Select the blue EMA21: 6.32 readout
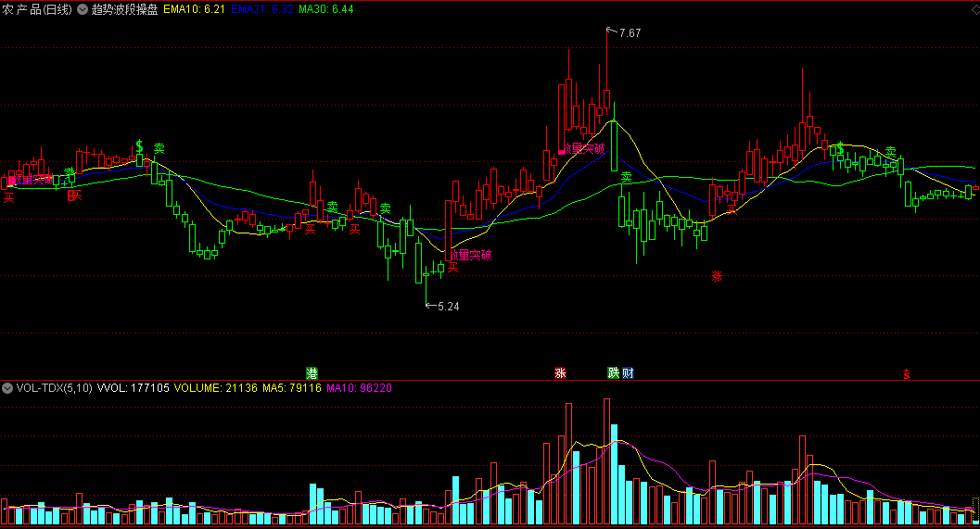Image resolution: width=980 pixels, height=529 pixels. [261, 9]
